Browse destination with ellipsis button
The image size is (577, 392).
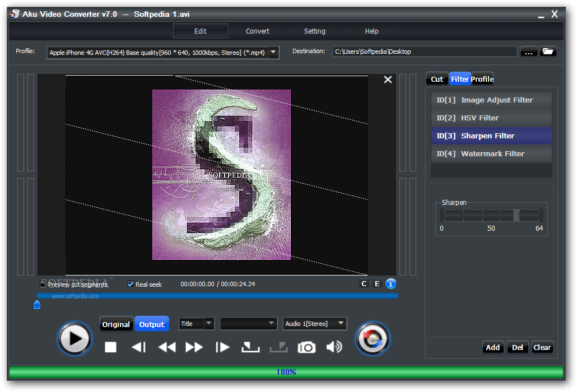[x=529, y=52]
